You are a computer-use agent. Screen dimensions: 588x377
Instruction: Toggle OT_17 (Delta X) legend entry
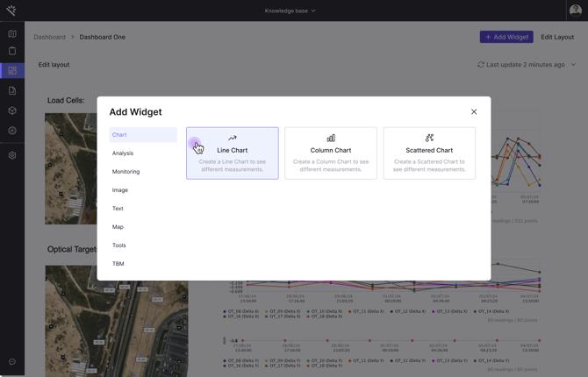coord(283,317)
